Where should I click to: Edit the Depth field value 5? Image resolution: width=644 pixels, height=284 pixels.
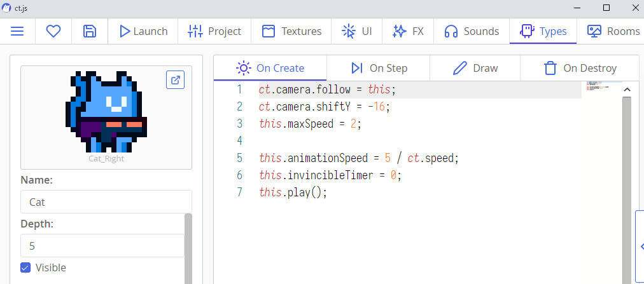tap(102, 245)
